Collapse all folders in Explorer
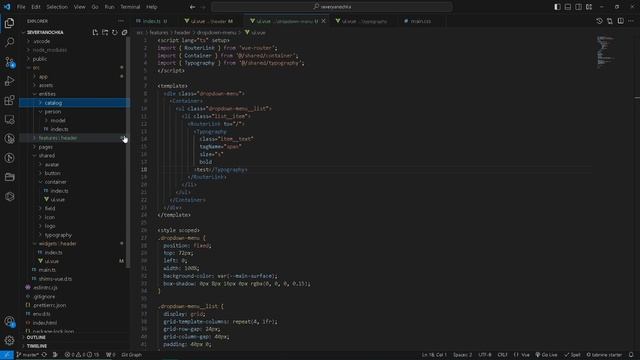Viewport: 640px width, 360px height. pyautogui.click(x=124, y=32)
